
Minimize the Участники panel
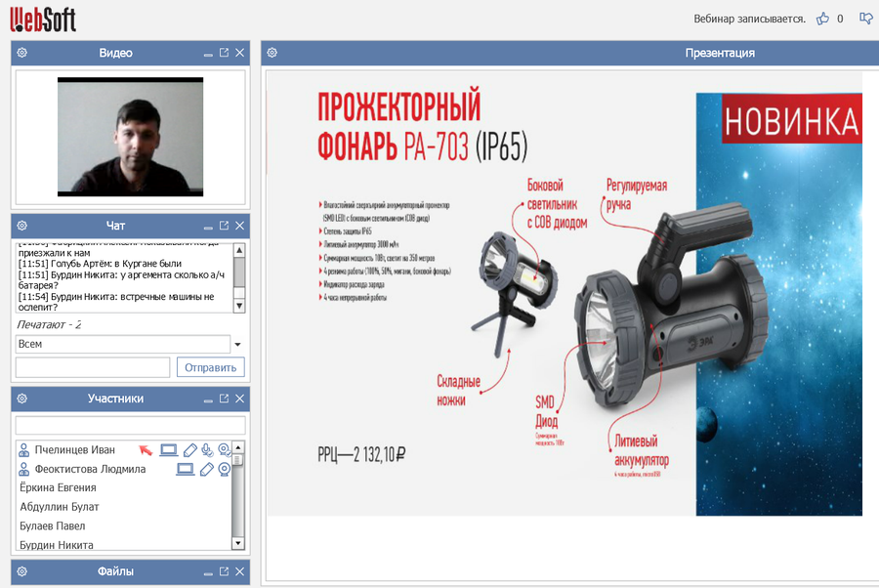click(208, 400)
